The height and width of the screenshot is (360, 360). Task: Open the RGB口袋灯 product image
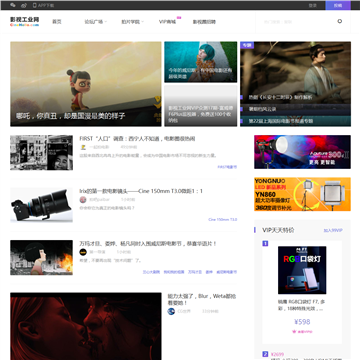[302, 270]
